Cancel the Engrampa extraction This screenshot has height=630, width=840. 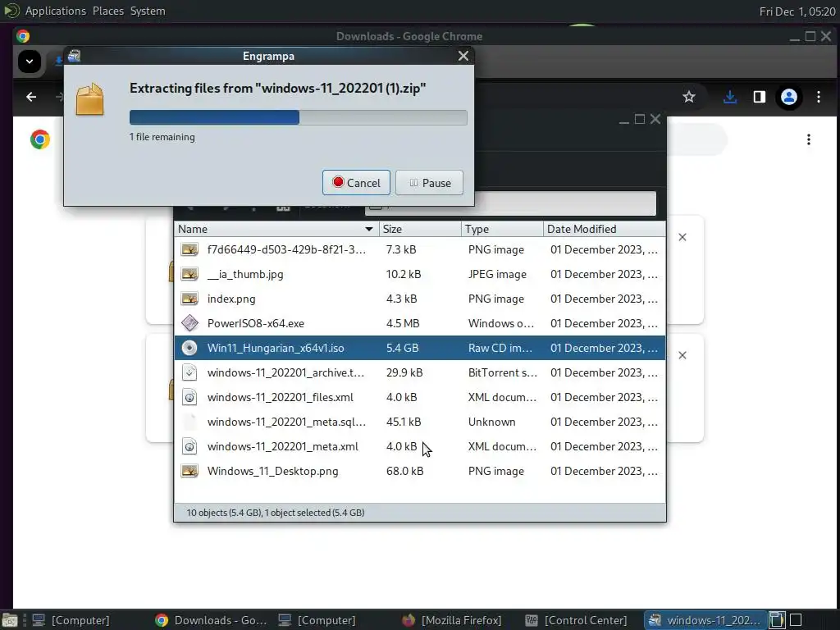coord(356,183)
